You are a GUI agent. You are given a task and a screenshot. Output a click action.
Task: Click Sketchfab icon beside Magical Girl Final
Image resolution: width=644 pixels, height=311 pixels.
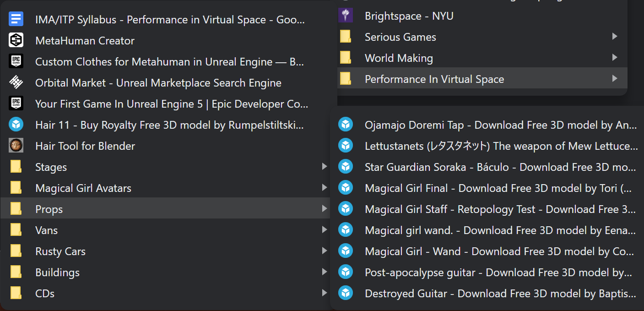(346, 188)
